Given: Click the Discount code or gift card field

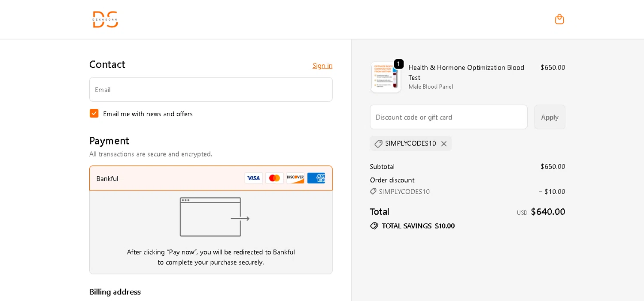Looking at the screenshot, I should pos(448,117).
